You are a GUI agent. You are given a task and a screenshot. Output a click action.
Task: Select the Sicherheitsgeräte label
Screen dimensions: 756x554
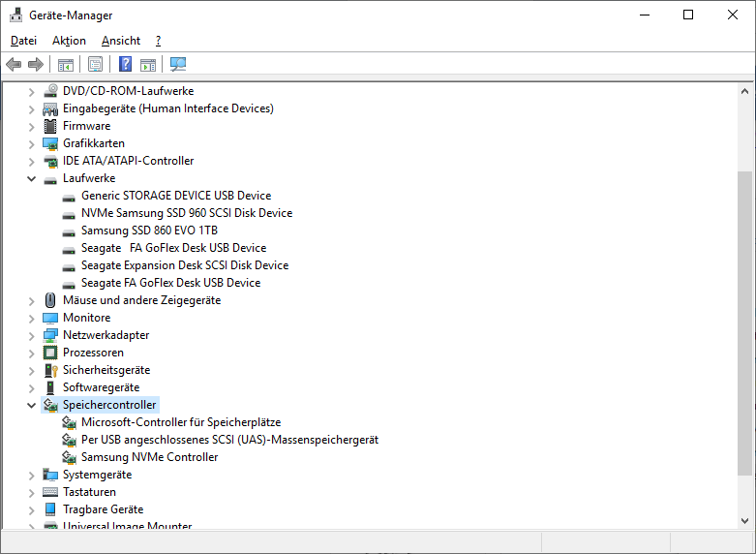(x=106, y=370)
